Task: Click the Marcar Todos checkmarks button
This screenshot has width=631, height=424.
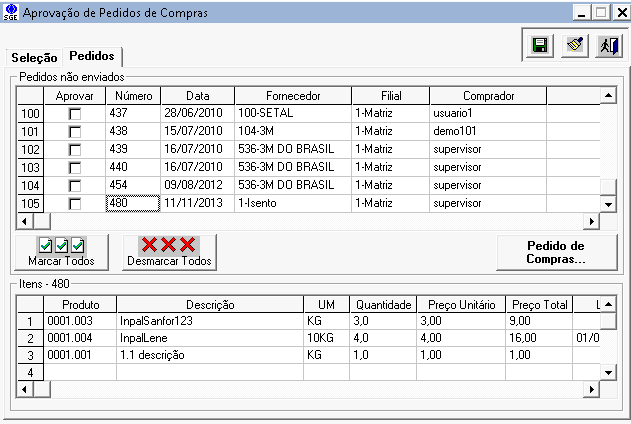Action: click(61, 252)
